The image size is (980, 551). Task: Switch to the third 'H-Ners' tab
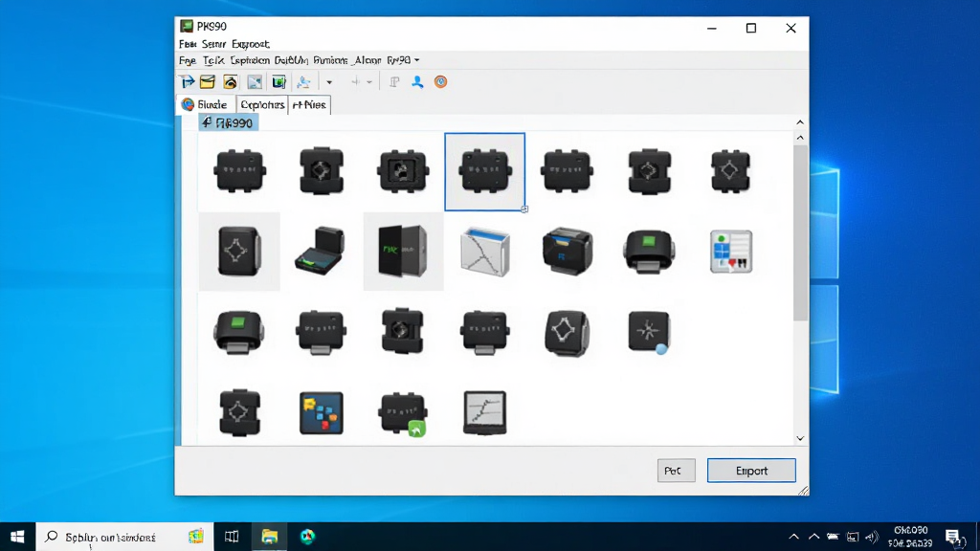coord(309,105)
